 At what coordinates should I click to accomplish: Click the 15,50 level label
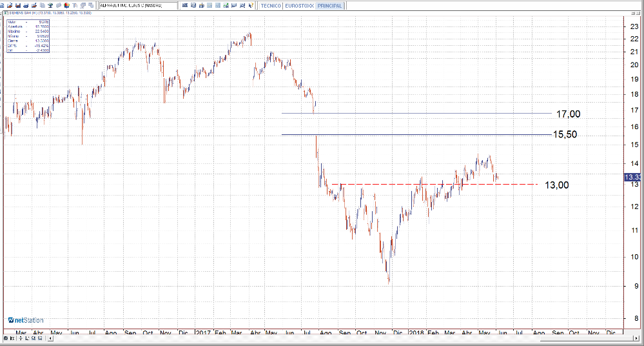tap(565, 134)
